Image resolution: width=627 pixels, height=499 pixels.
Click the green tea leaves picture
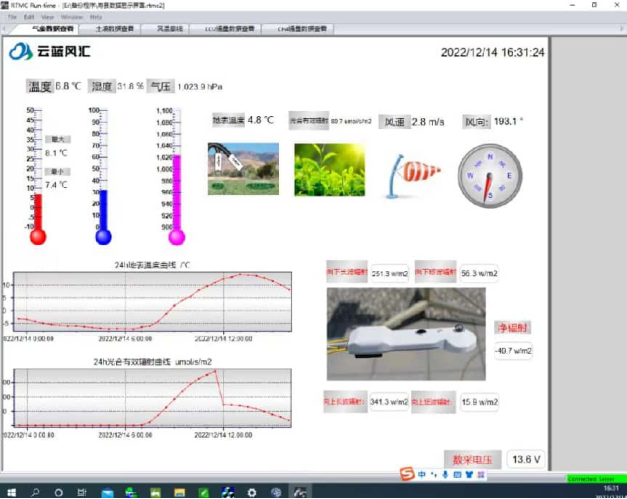point(329,170)
